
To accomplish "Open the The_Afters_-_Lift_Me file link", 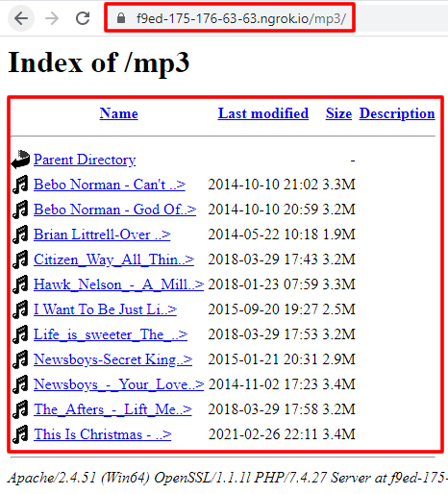I will pos(112,409).
